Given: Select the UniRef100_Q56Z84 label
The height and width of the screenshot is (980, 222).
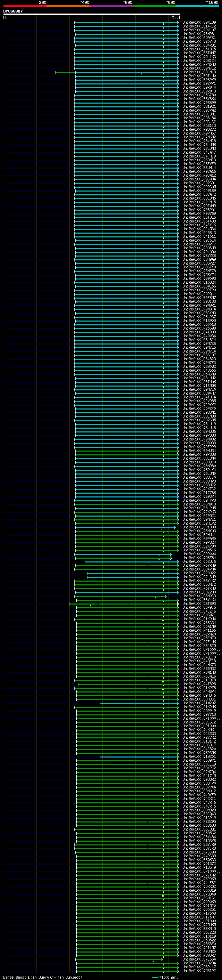Looking at the screenshot, I should [199, 558].
